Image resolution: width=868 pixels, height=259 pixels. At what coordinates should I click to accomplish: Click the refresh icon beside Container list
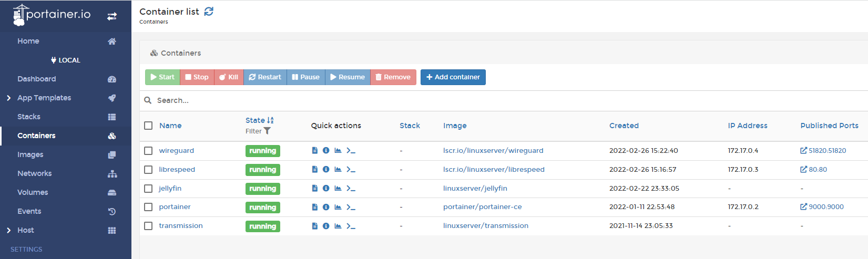point(209,12)
